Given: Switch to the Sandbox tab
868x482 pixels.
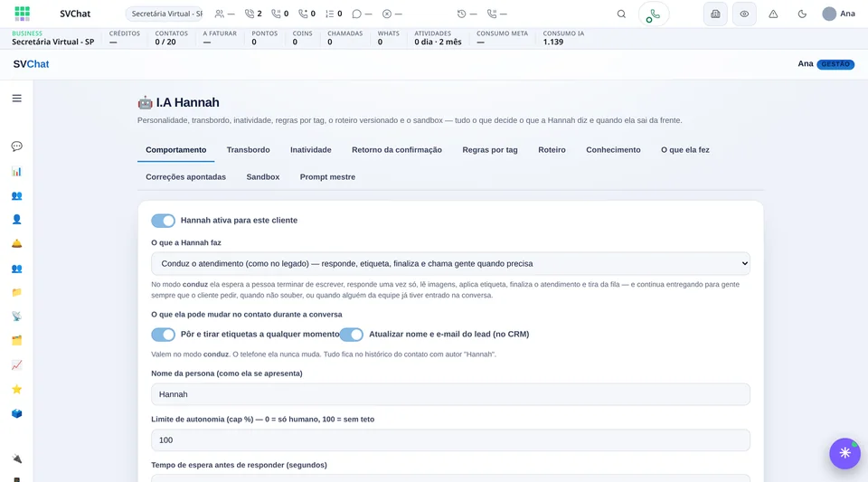Looking at the screenshot, I should click(263, 177).
